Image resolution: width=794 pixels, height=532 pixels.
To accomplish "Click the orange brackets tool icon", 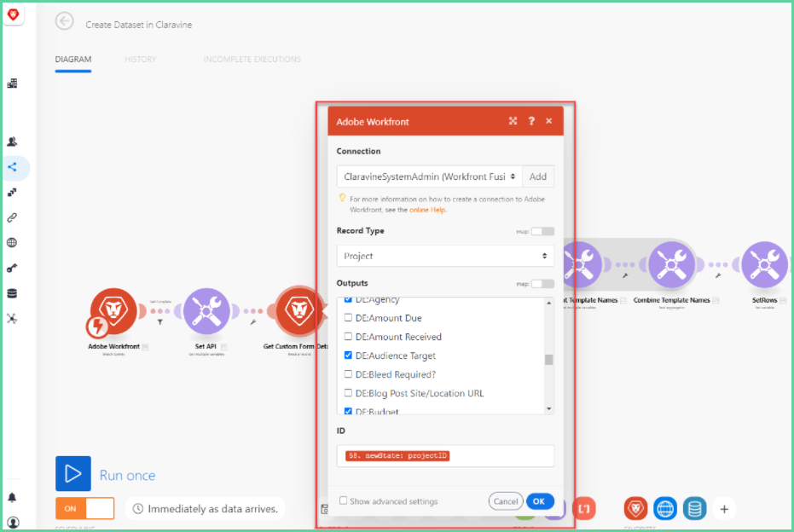I will pos(584,509).
